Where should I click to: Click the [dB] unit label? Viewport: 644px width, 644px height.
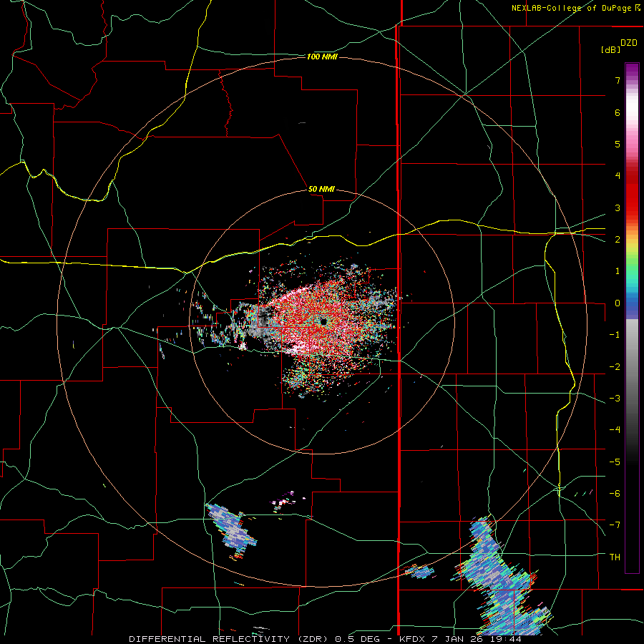coord(610,49)
